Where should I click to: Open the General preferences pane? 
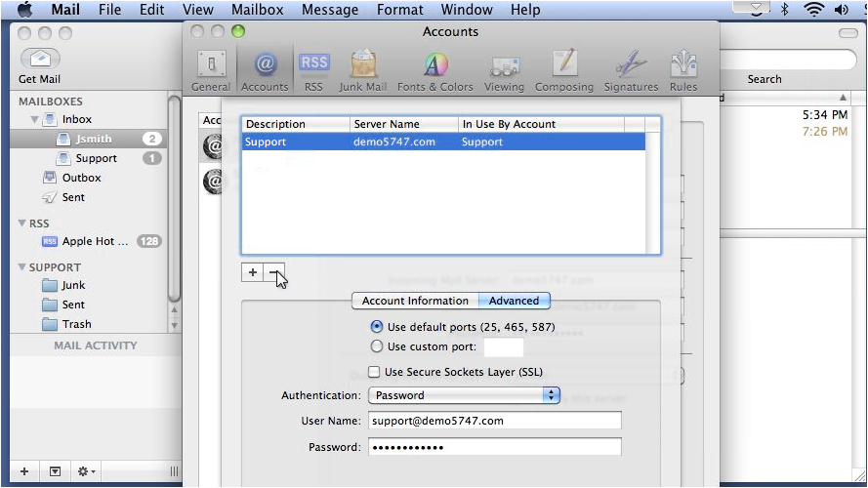(210, 70)
